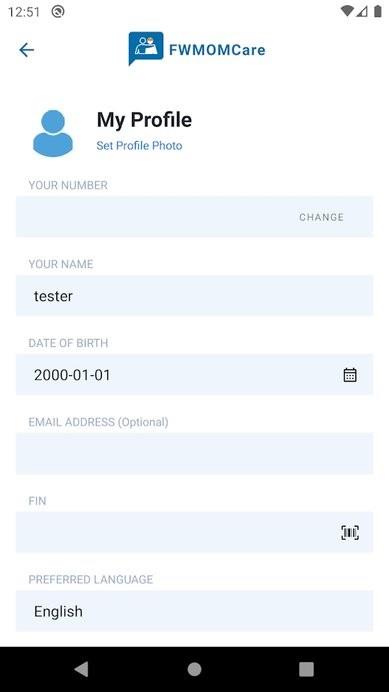Select the Your Name field containing tester
The height and width of the screenshot is (692, 389).
(x=194, y=296)
